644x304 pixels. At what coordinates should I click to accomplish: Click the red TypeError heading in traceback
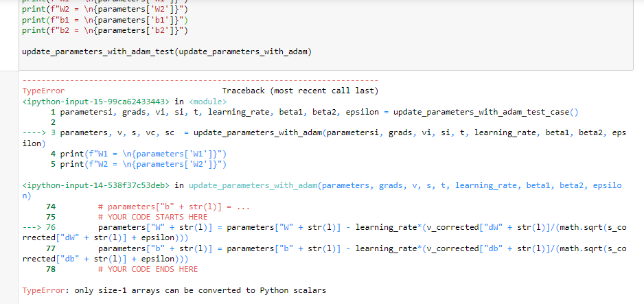tap(43, 91)
